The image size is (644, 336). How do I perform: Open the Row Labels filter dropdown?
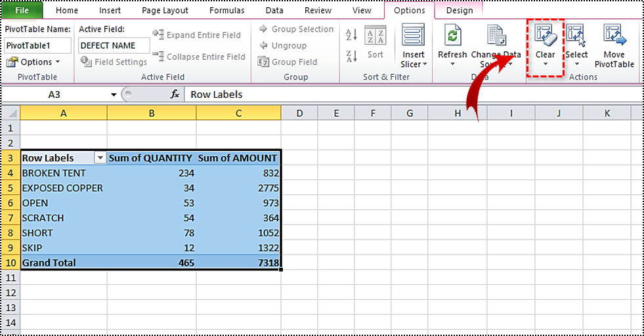[100, 158]
